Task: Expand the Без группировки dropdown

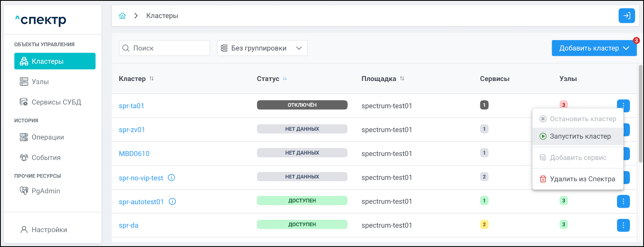Action: pyautogui.click(x=262, y=48)
